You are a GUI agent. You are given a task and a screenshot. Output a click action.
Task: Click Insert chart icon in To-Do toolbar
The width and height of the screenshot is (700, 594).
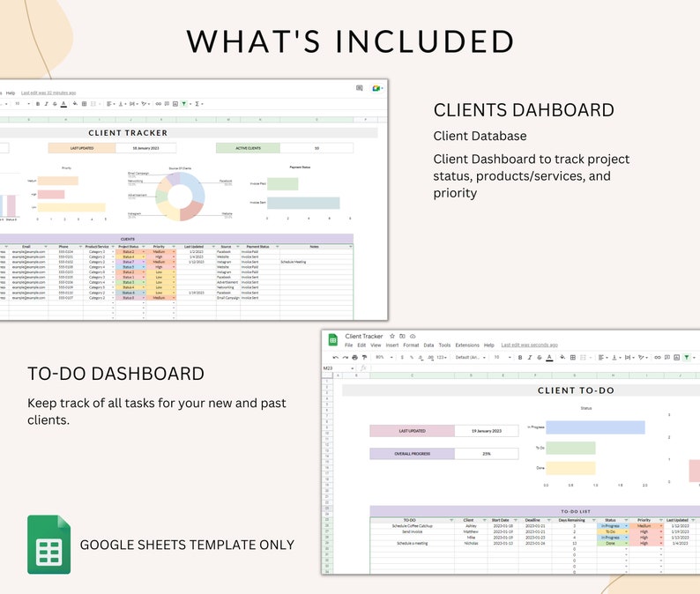677,358
